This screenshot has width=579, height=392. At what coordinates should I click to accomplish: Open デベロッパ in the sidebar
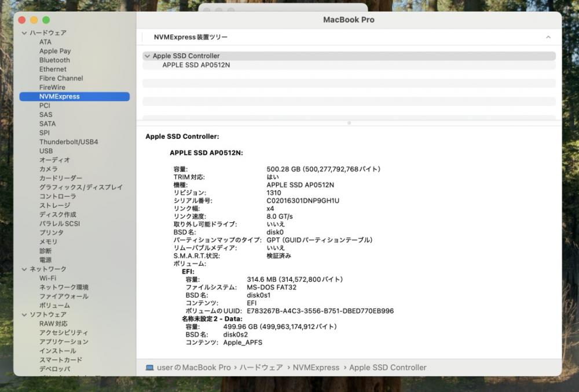click(54, 369)
